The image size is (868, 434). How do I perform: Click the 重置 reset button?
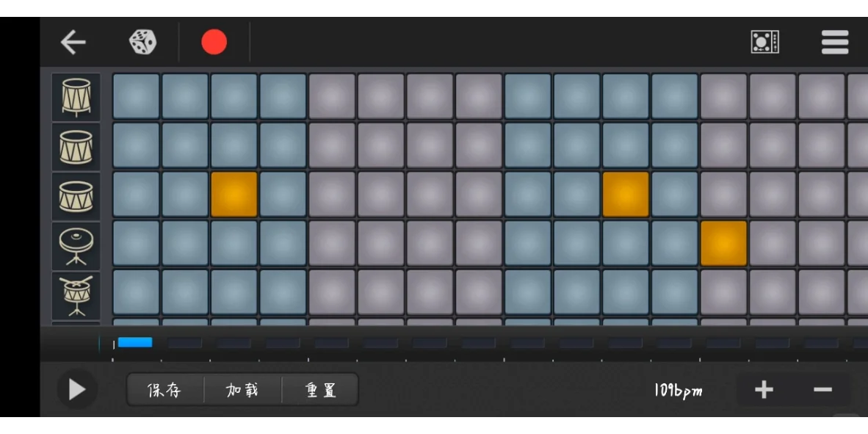point(320,390)
